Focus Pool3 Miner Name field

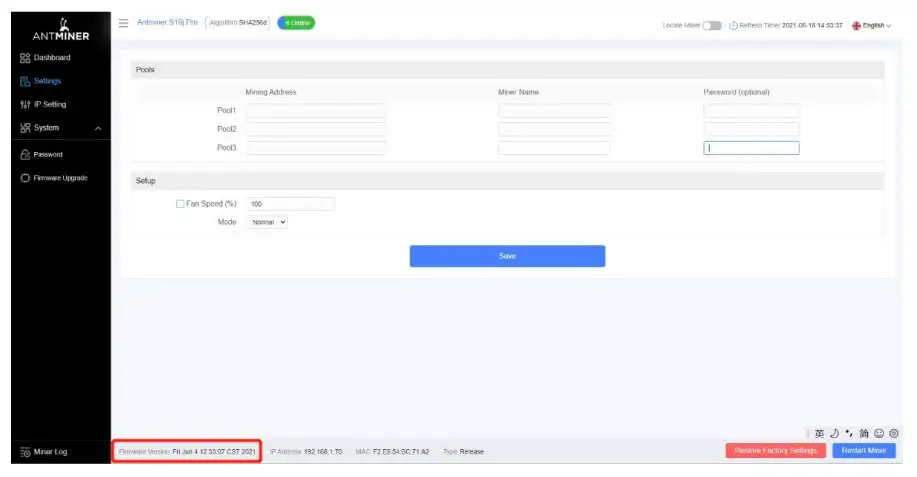click(x=554, y=148)
